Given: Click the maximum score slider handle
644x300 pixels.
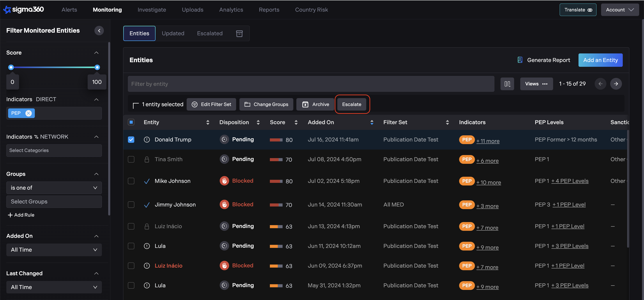Looking at the screenshot, I should point(97,67).
